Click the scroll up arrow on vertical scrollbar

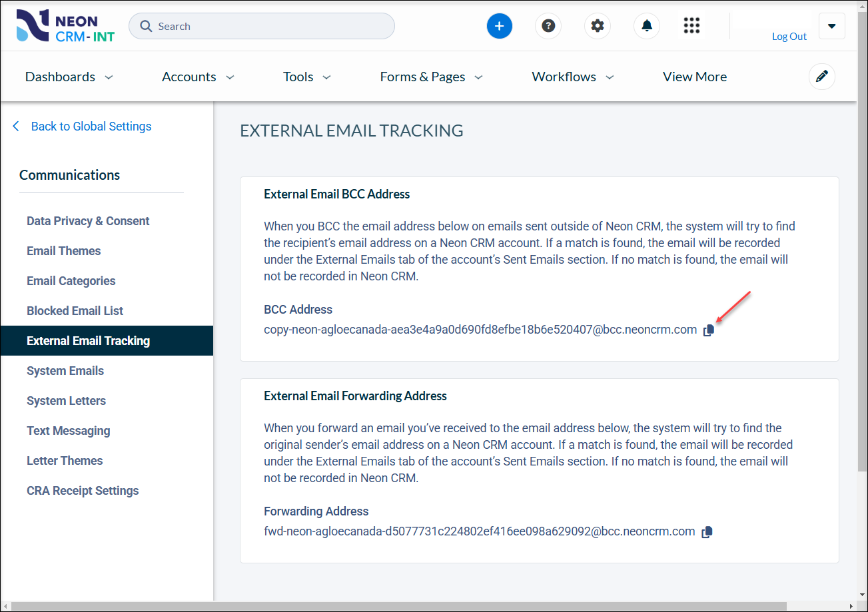click(x=862, y=6)
